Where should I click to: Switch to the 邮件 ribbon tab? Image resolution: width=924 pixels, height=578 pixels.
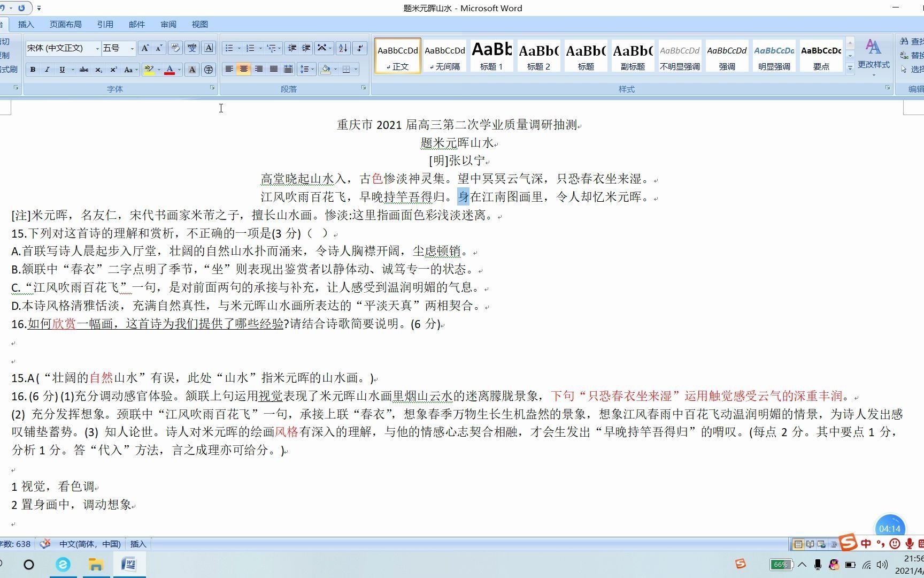[x=136, y=24]
